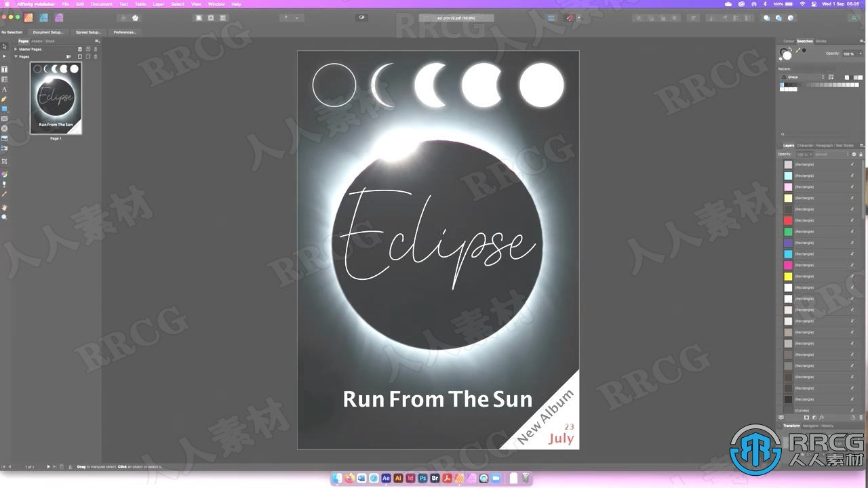Switch to the History tab

[827, 426]
